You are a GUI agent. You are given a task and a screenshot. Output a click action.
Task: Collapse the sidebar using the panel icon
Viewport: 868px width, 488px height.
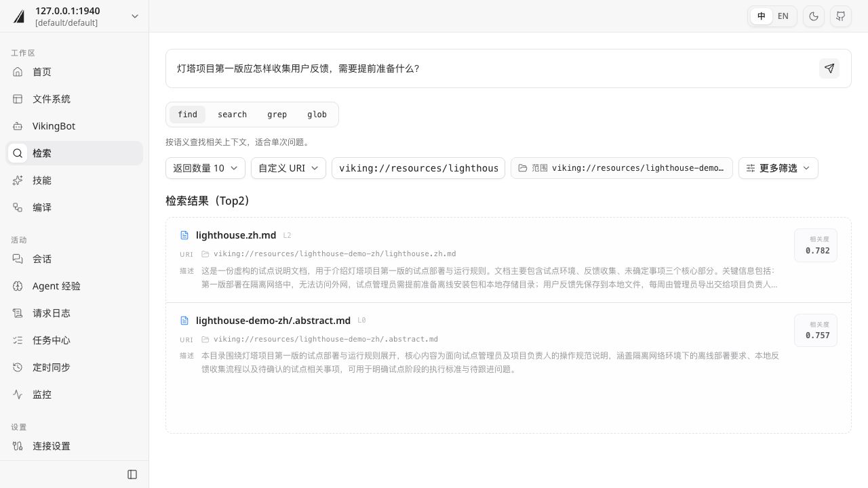[132, 474]
